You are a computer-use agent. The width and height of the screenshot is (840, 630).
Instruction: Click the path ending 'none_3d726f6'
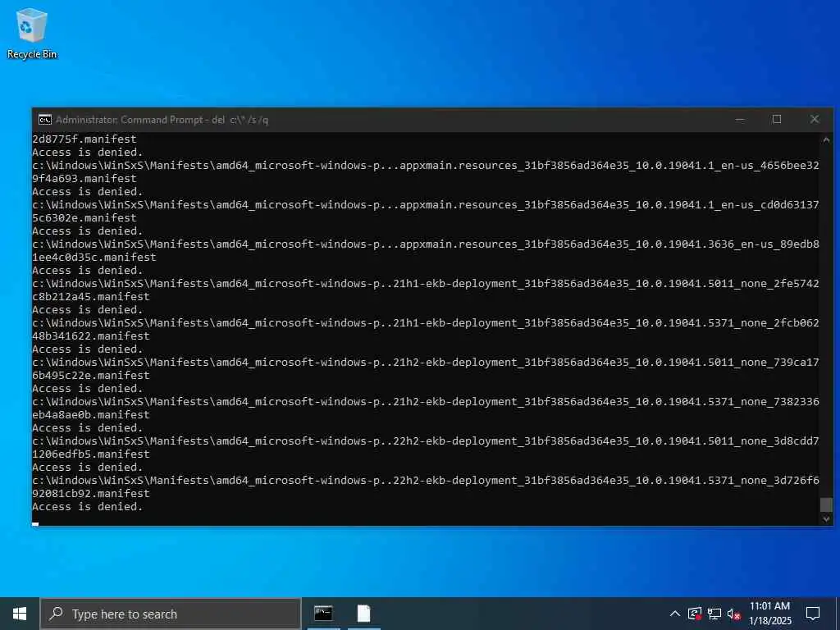426,481
